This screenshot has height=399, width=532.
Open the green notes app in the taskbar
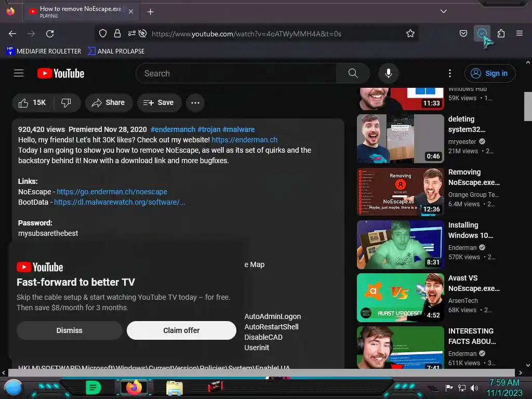(94, 388)
